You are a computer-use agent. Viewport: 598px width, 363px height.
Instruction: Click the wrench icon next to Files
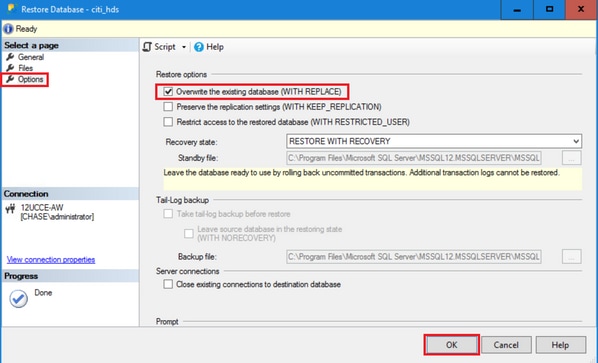(x=10, y=68)
